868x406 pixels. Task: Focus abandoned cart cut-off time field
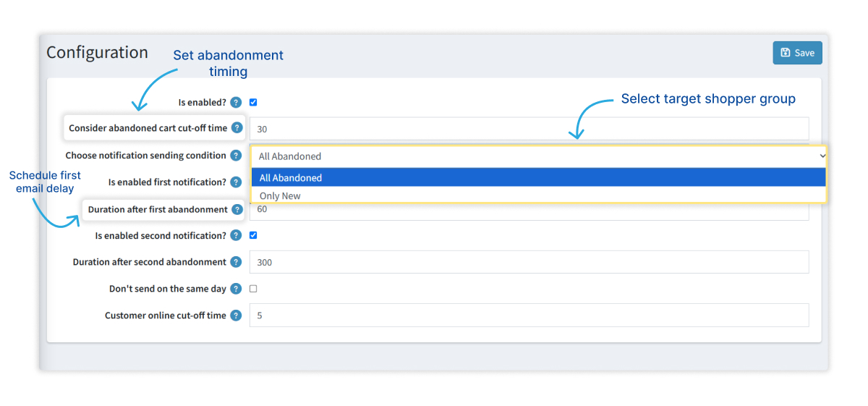[x=529, y=129]
